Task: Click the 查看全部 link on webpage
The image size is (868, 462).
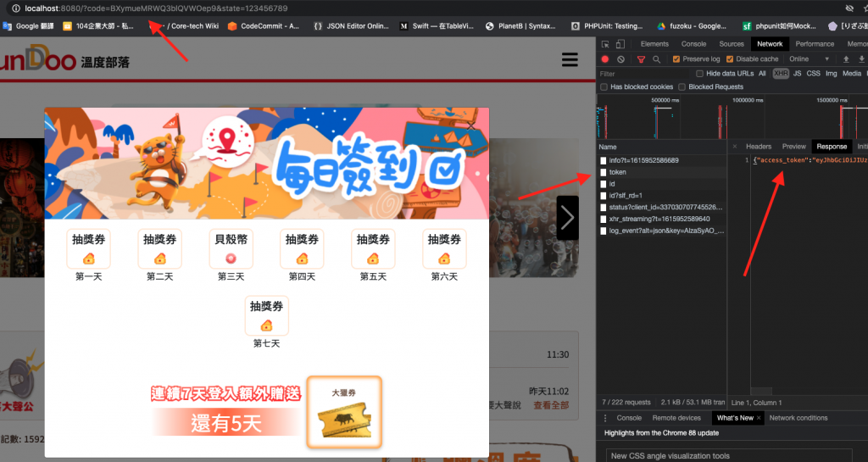Action: [x=551, y=405]
